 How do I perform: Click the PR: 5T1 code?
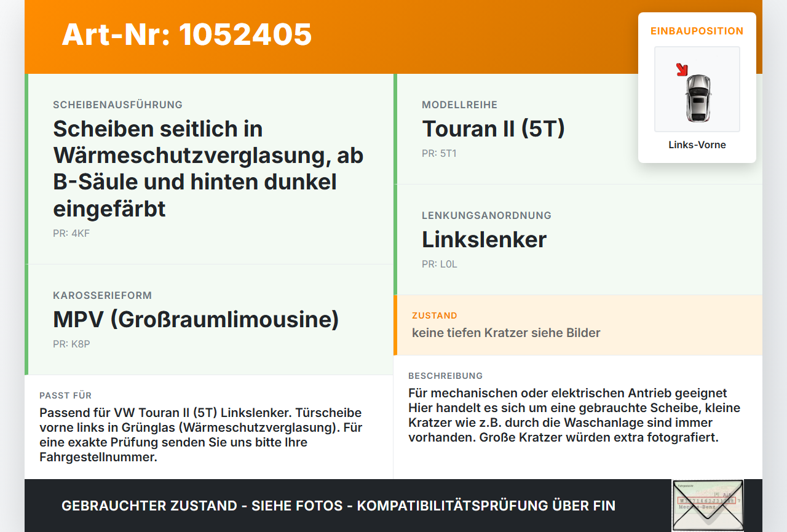pos(439,153)
